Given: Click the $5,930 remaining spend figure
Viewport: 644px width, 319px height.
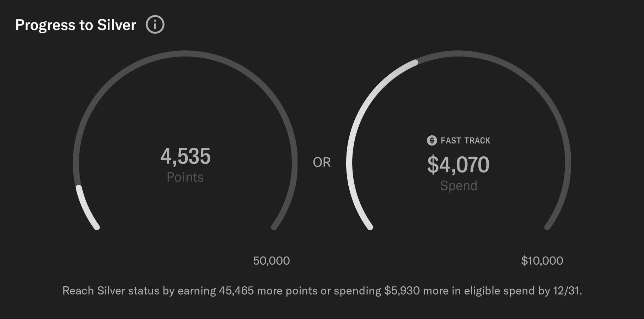Looking at the screenshot, I should 402,291.
